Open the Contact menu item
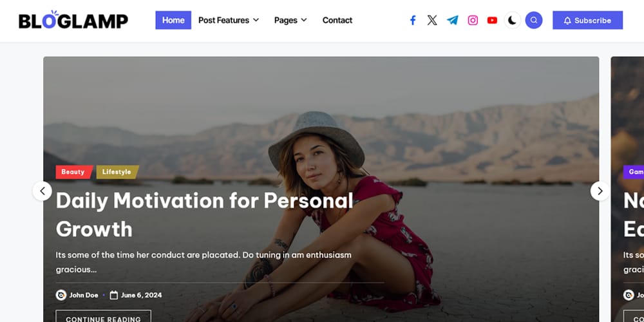This screenshot has width=644, height=322. (x=337, y=20)
